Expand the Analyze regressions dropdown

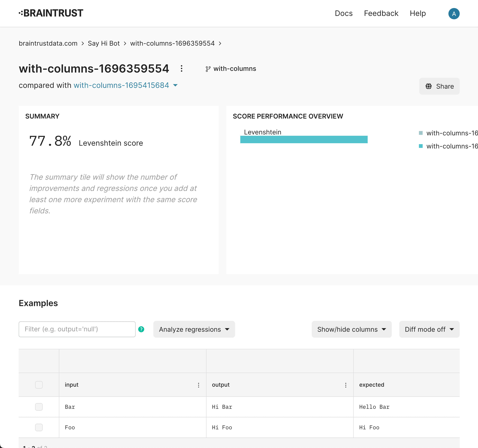click(x=194, y=329)
